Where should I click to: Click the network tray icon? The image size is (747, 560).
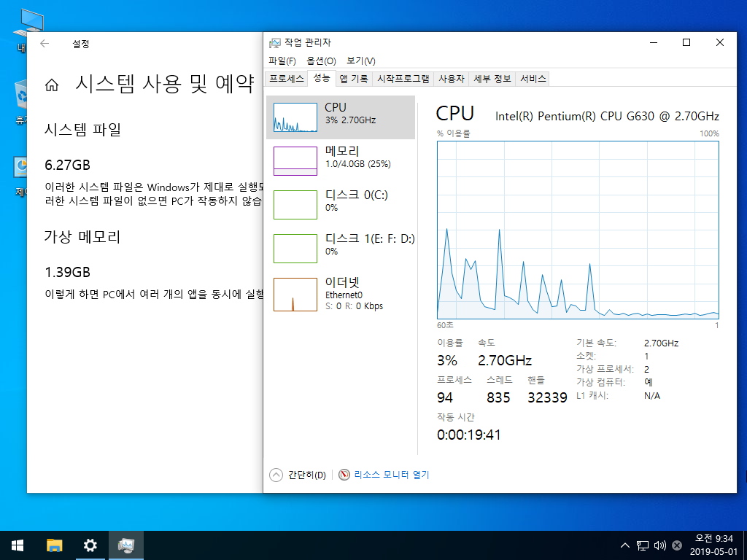pos(643,545)
